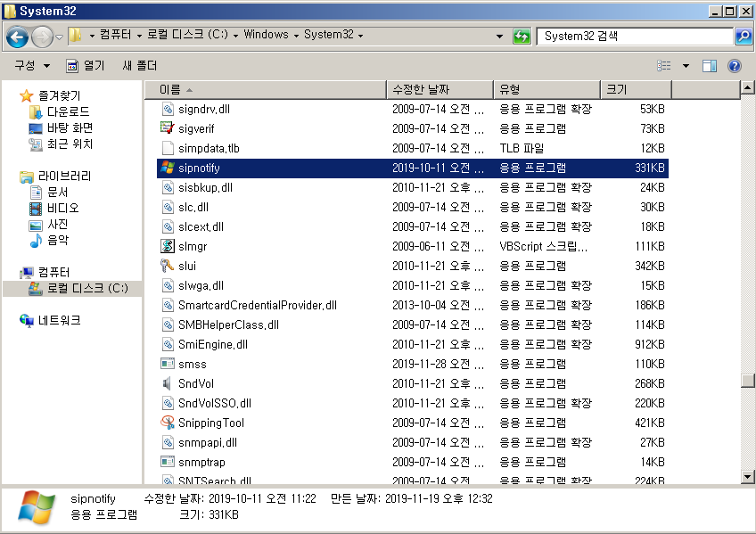Select the SMBHelperClass.dll file icon
Viewport: 756px width, 534px height.
(x=168, y=325)
